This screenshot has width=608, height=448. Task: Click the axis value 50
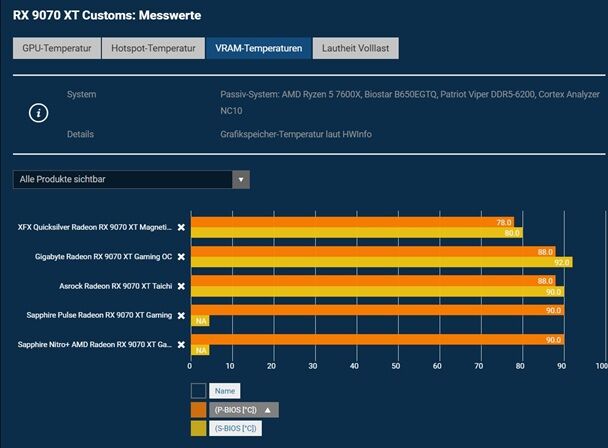pos(396,366)
